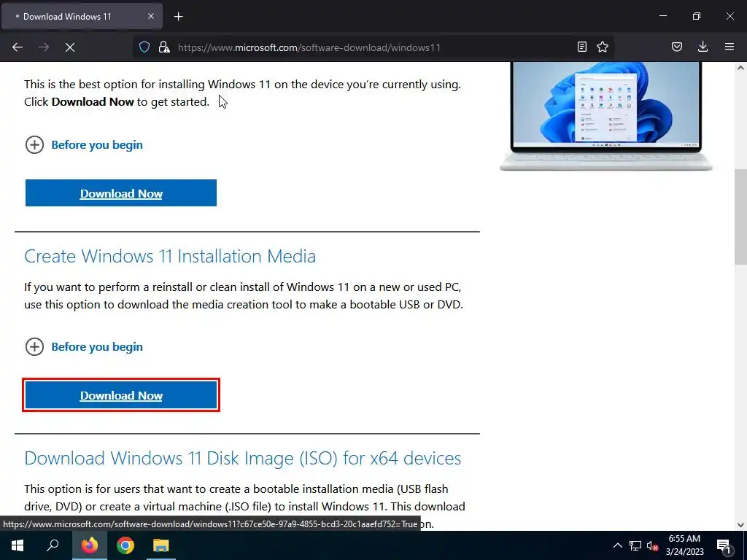Open the taskbar search icon
The image size is (747, 560).
(x=53, y=545)
